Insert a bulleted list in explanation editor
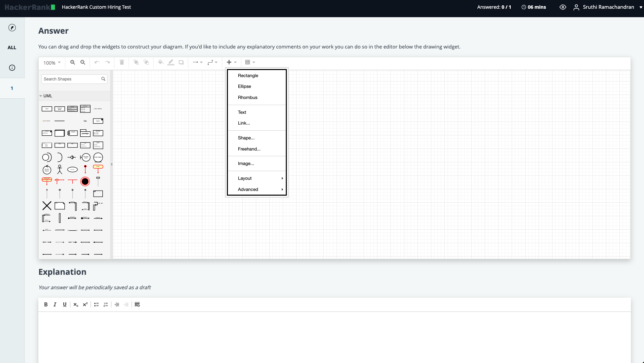Viewport: 644px width, 363px height. 97,304
